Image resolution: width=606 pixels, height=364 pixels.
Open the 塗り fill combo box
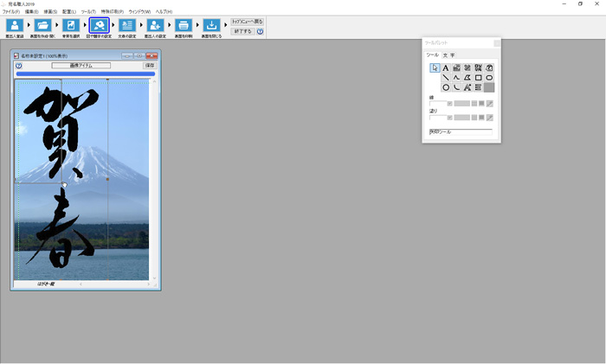point(438,117)
